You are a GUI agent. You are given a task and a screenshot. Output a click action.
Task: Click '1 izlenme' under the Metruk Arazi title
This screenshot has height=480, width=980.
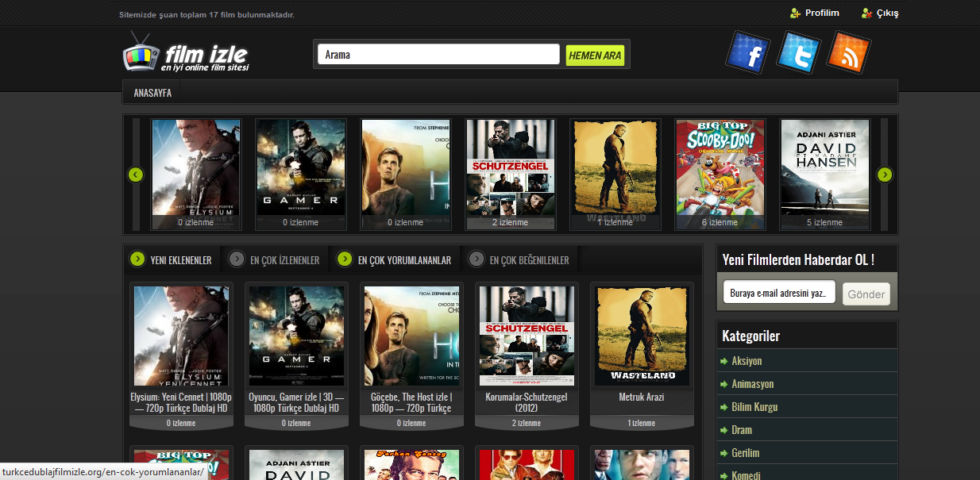tap(642, 423)
